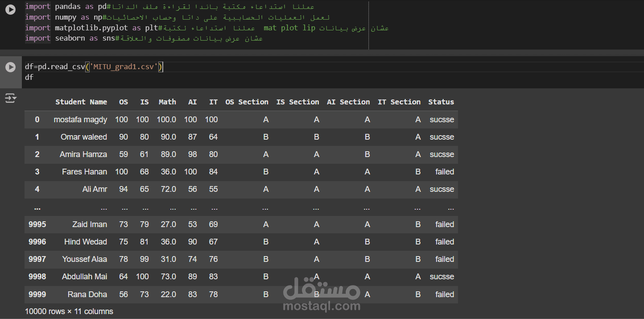Click the 'sucsse' status of Ali Amr
644x319 pixels.
(442, 189)
